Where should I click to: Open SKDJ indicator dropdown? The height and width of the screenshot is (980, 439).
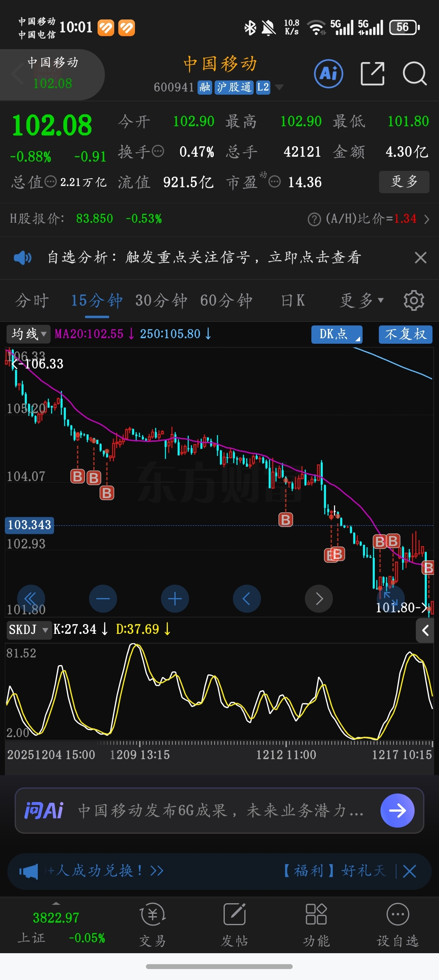(x=28, y=630)
